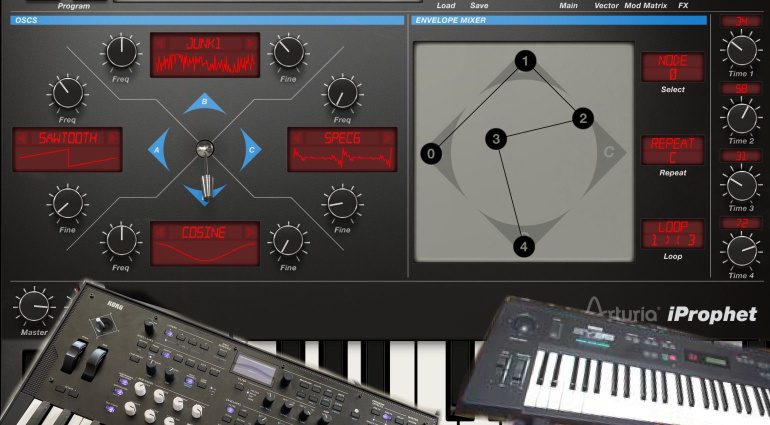Open the Mod Matrix tab
The image size is (770, 425).
point(648,6)
